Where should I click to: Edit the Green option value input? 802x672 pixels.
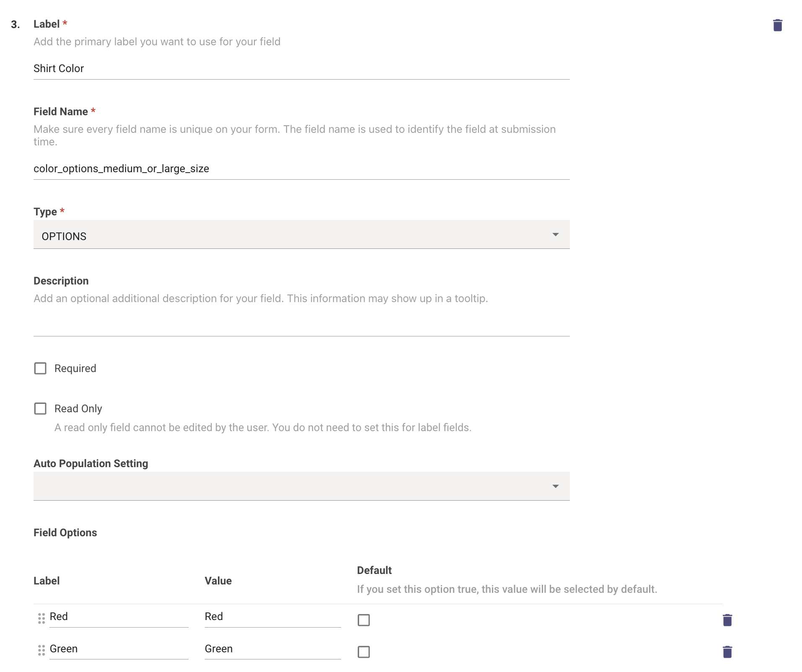click(x=272, y=649)
